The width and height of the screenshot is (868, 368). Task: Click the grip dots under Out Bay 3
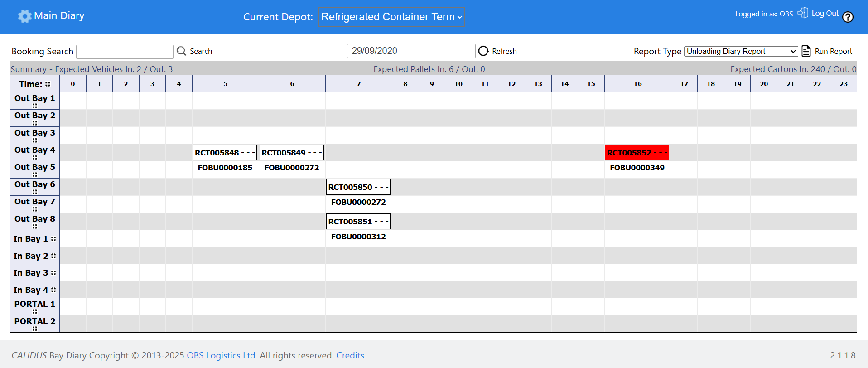pos(35,140)
